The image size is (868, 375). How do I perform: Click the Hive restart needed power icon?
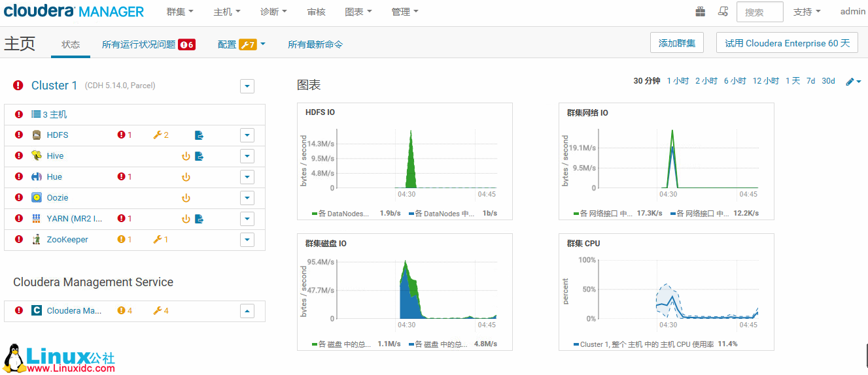pyautogui.click(x=186, y=156)
